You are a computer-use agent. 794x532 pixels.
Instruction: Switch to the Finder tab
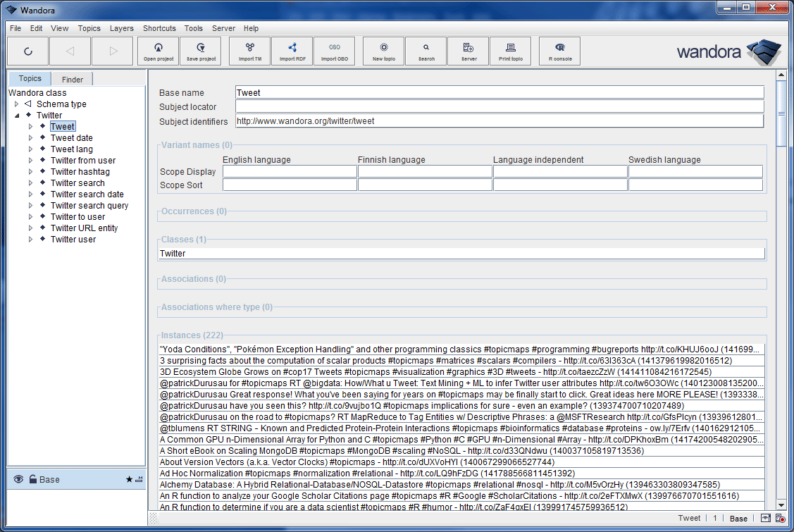(x=73, y=80)
